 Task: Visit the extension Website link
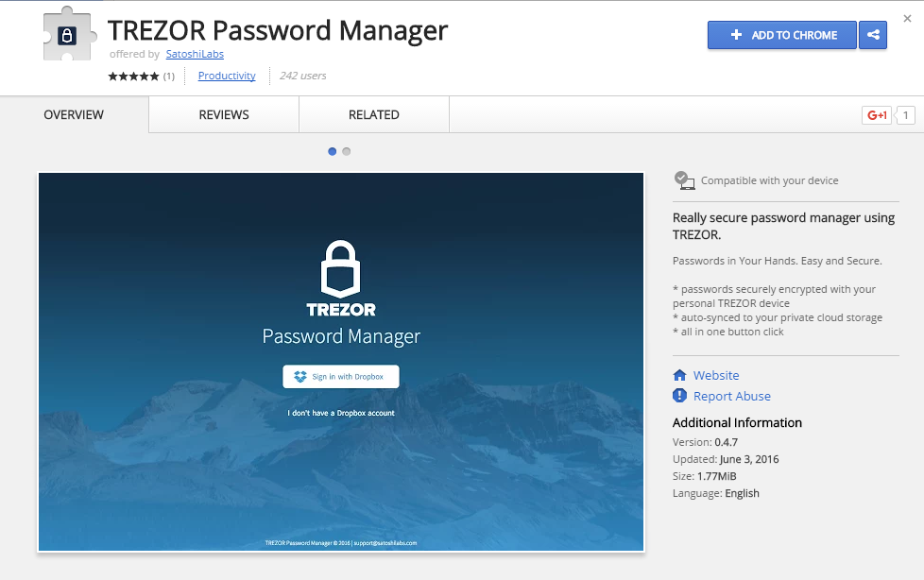click(x=716, y=375)
